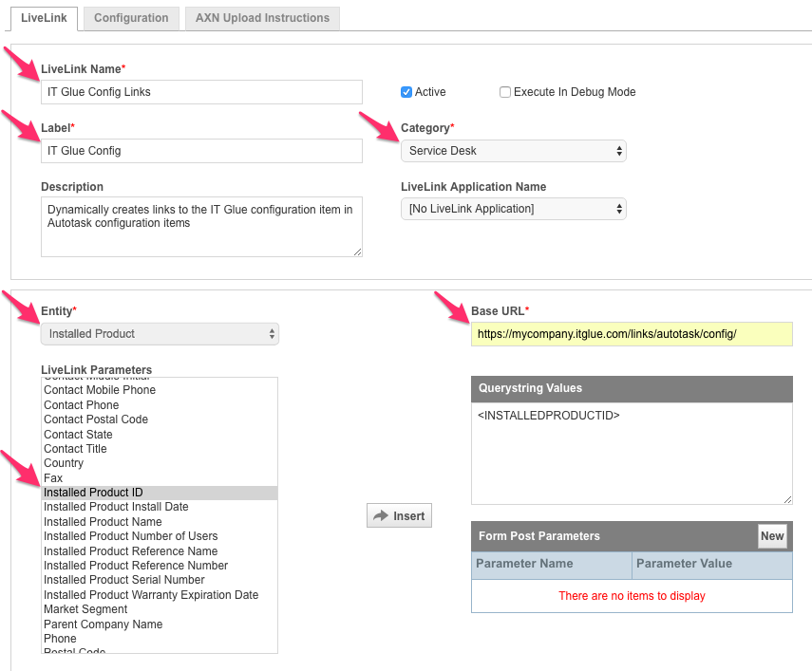Open the AXN Upload Instructions tab
The width and height of the screenshot is (812, 671).
click(x=262, y=18)
